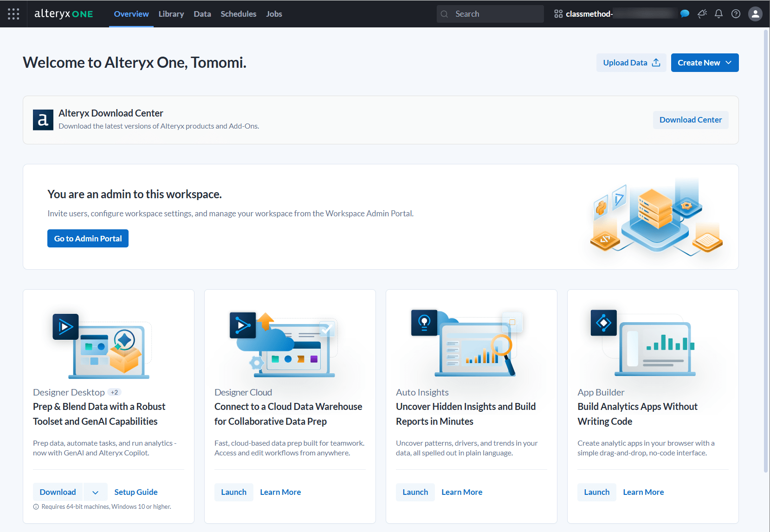770x532 pixels.
Task: Click the Alteryx ONE logo
Action: point(64,13)
